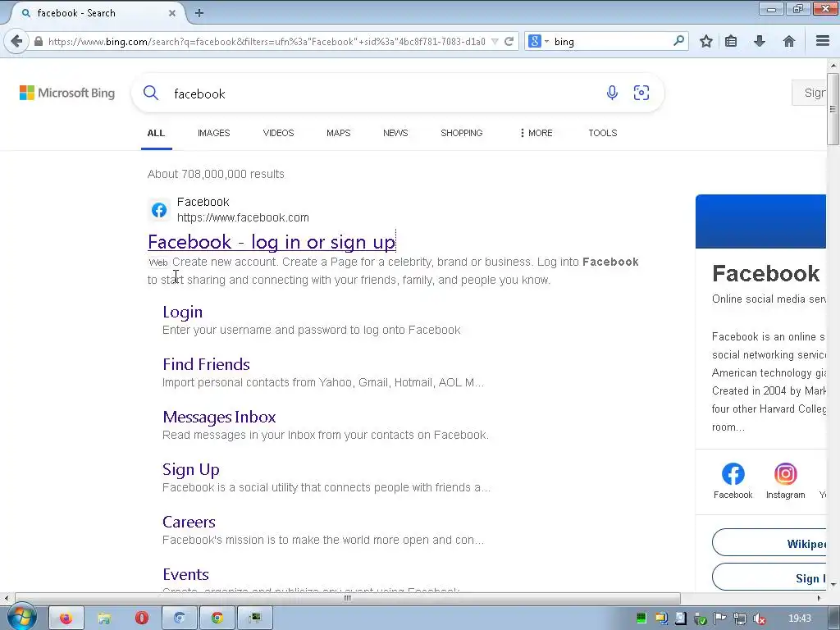Screen dimensions: 840x630
Task: Reload the page with refresh icon
Action: pyautogui.click(x=509, y=41)
